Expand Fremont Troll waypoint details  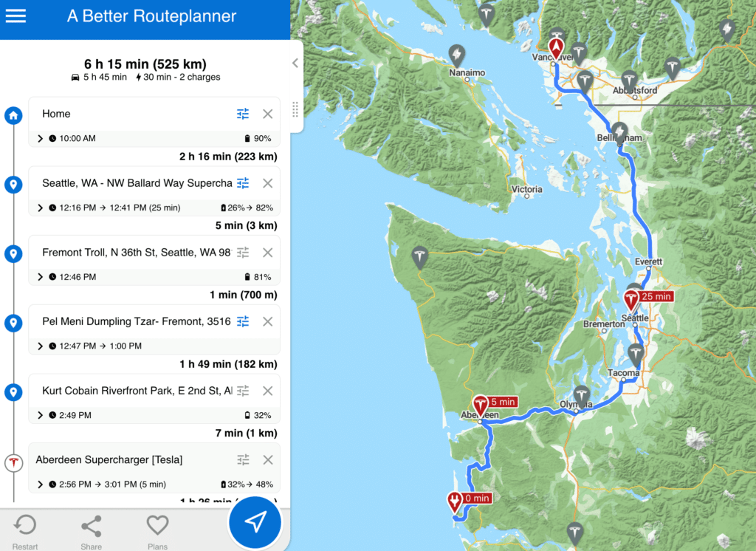40,277
